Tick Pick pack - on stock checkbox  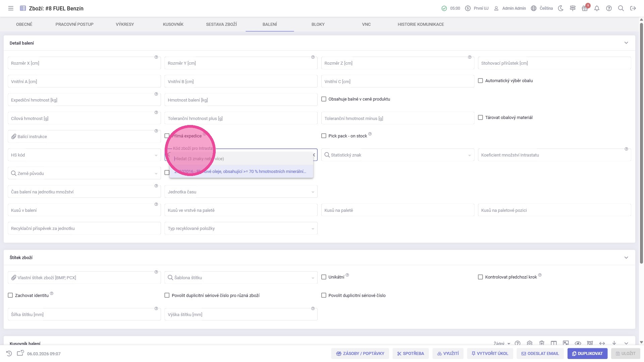(x=324, y=136)
